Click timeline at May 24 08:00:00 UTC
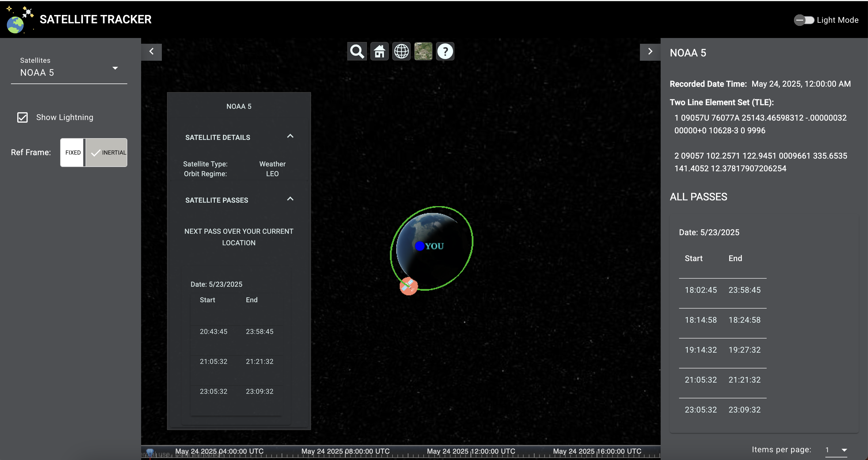Viewport: 868px width, 460px height. (x=345, y=451)
